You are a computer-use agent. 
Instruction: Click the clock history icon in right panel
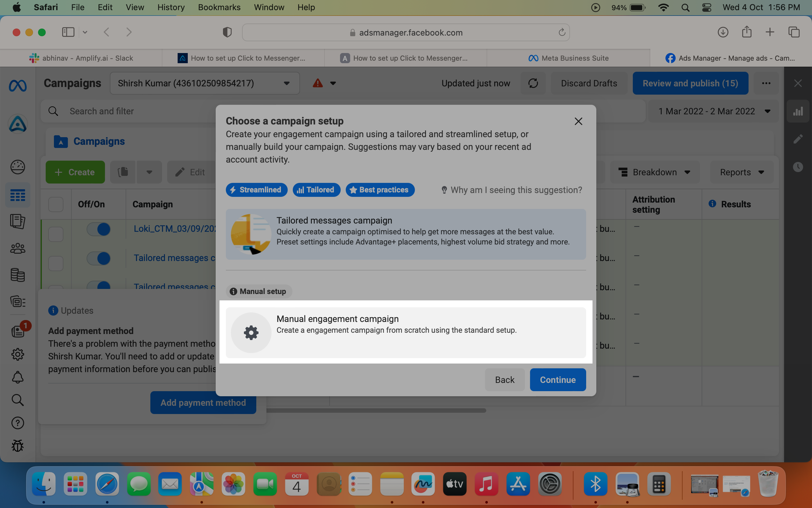(798, 167)
